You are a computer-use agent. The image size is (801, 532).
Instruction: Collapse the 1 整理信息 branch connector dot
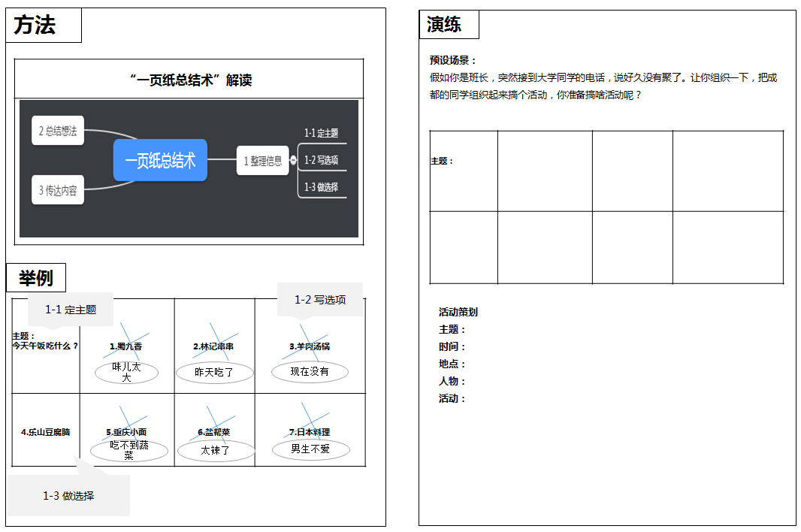[293, 160]
